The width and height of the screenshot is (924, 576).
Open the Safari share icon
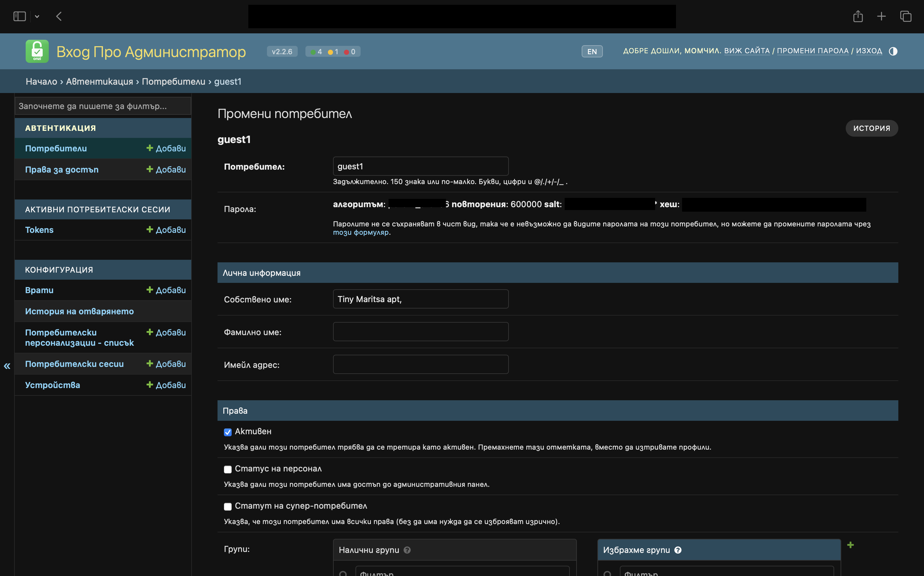click(x=858, y=16)
